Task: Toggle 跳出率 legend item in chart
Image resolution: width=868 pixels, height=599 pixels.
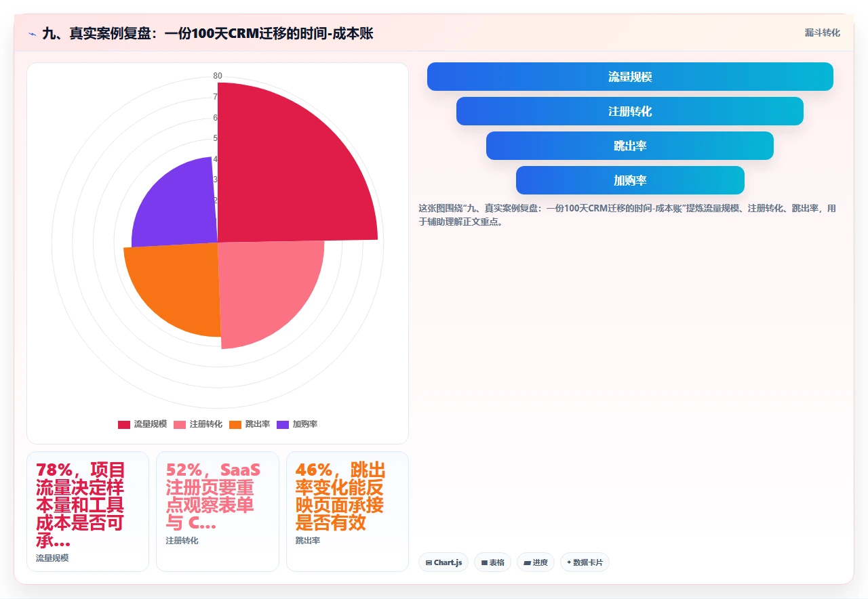Action: pyautogui.click(x=250, y=424)
